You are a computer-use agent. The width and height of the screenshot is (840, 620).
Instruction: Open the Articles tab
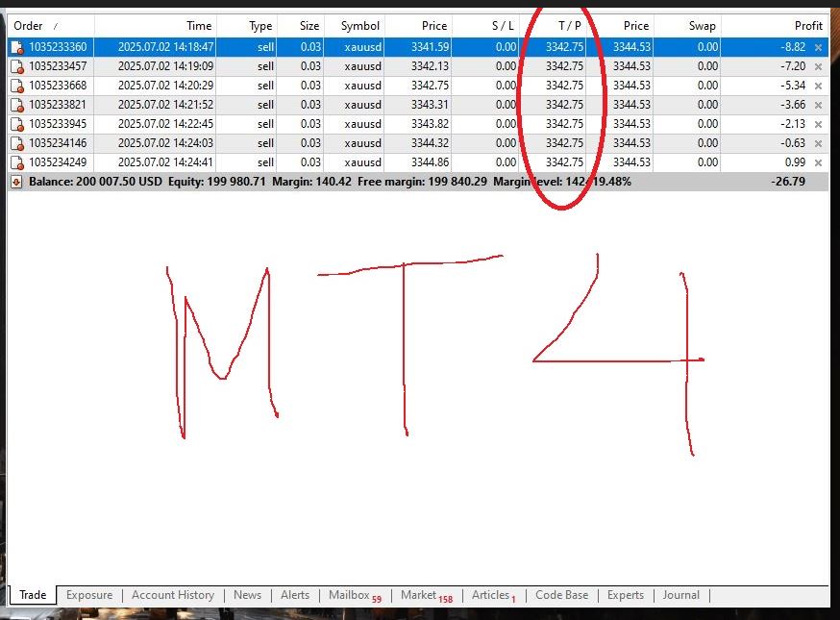point(493,595)
